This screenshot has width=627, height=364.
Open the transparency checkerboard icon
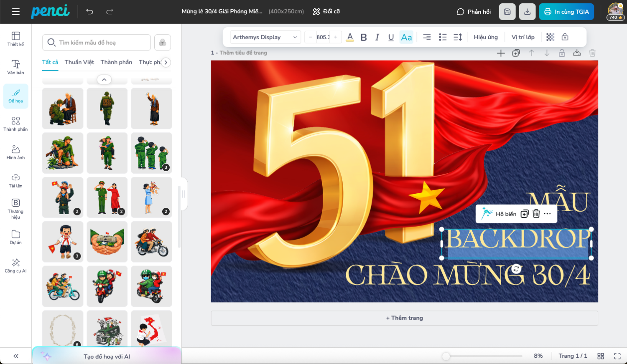coord(550,37)
